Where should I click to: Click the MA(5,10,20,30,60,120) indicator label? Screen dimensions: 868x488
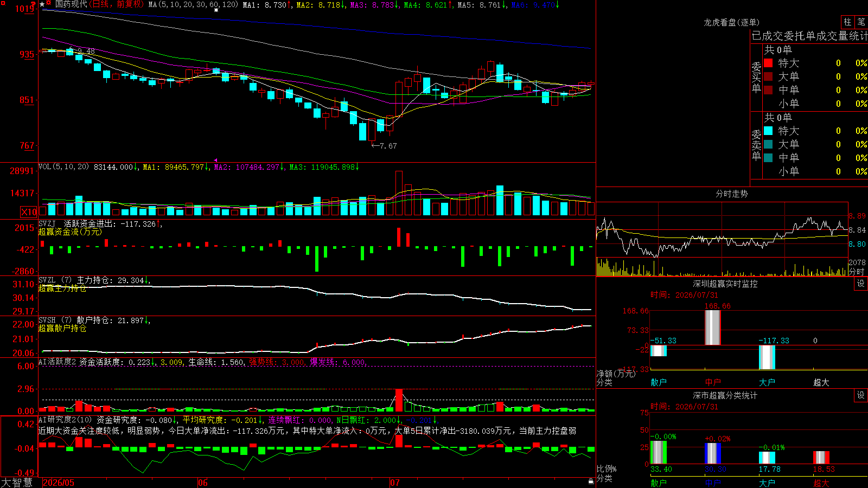click(193, 4)
